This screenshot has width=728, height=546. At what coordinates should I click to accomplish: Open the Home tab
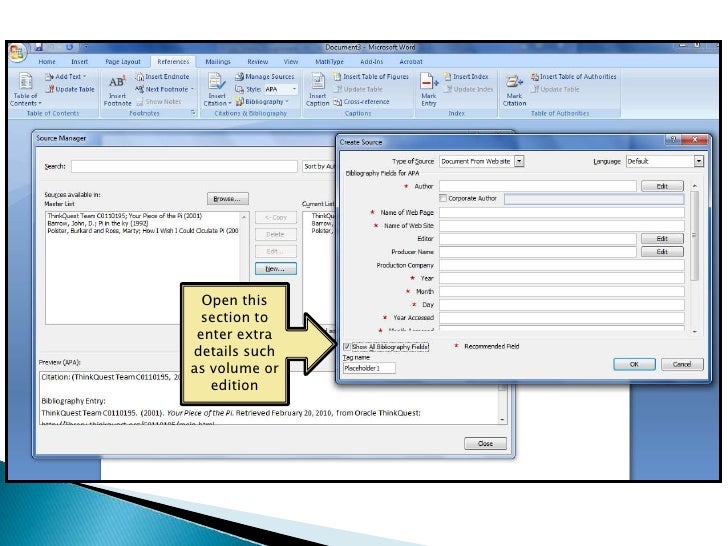click(x=47, y=62)
